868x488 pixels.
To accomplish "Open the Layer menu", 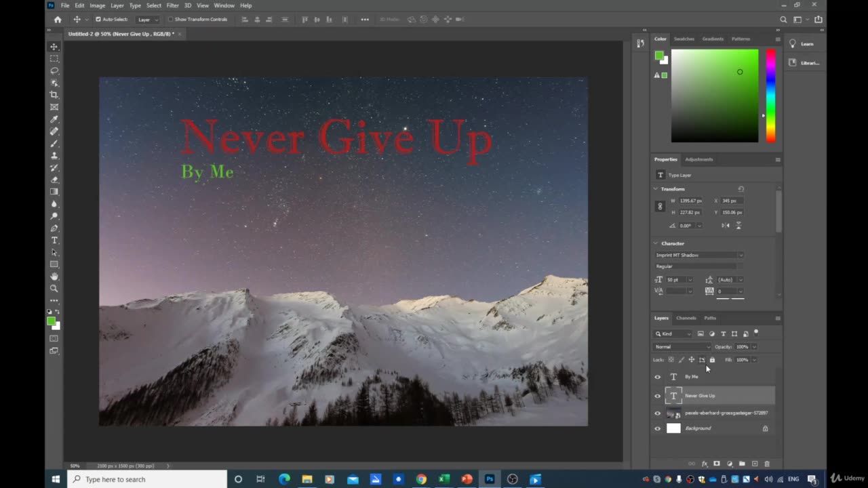I will click(x=117, y=5).
